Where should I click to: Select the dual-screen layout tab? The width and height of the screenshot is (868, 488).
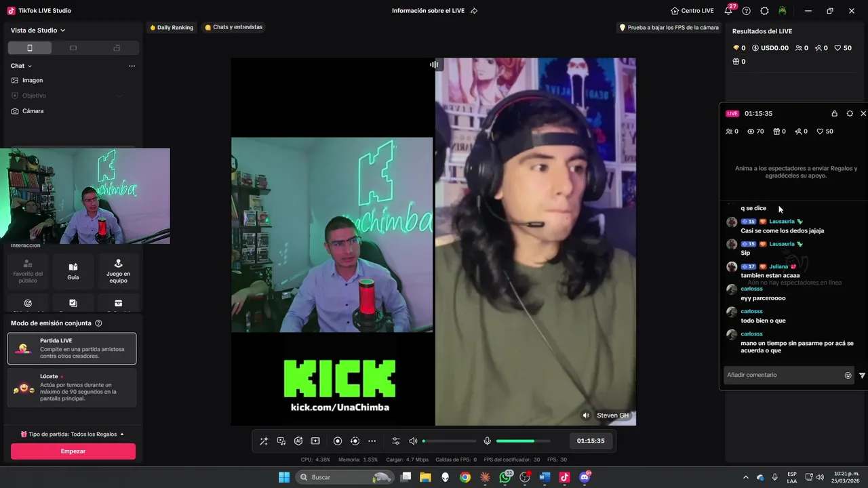(117, 48)
